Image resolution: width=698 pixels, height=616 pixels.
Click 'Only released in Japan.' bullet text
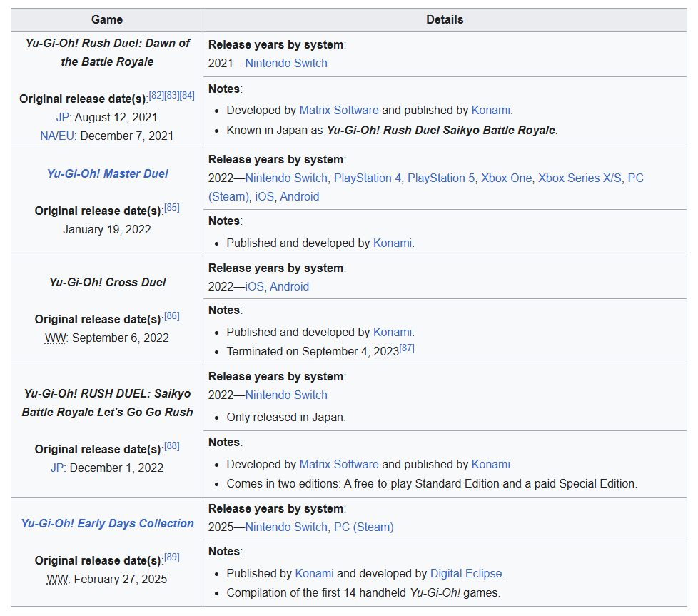286,418
